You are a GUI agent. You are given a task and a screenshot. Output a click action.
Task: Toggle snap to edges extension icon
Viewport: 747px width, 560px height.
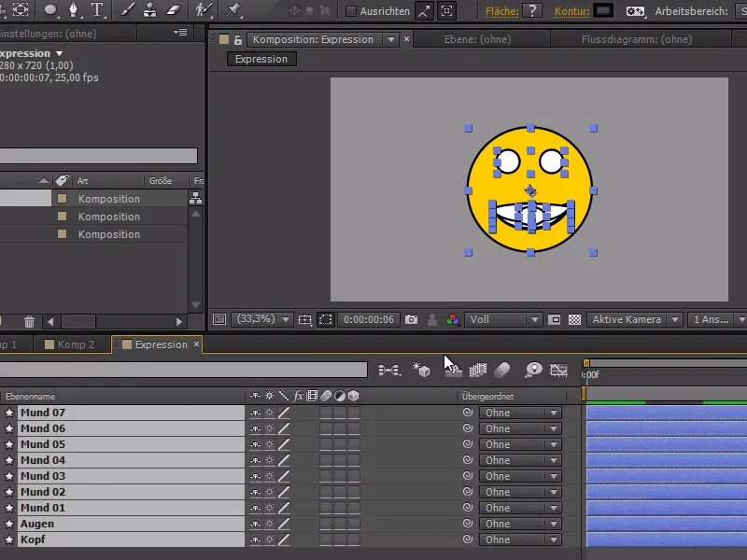(424, 11)
